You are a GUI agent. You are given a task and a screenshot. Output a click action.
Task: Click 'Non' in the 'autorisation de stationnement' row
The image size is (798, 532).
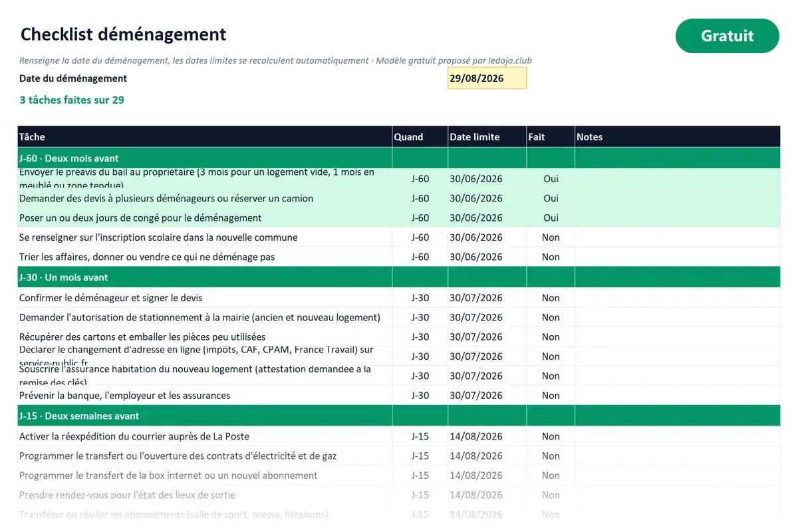tap(551, 317)
